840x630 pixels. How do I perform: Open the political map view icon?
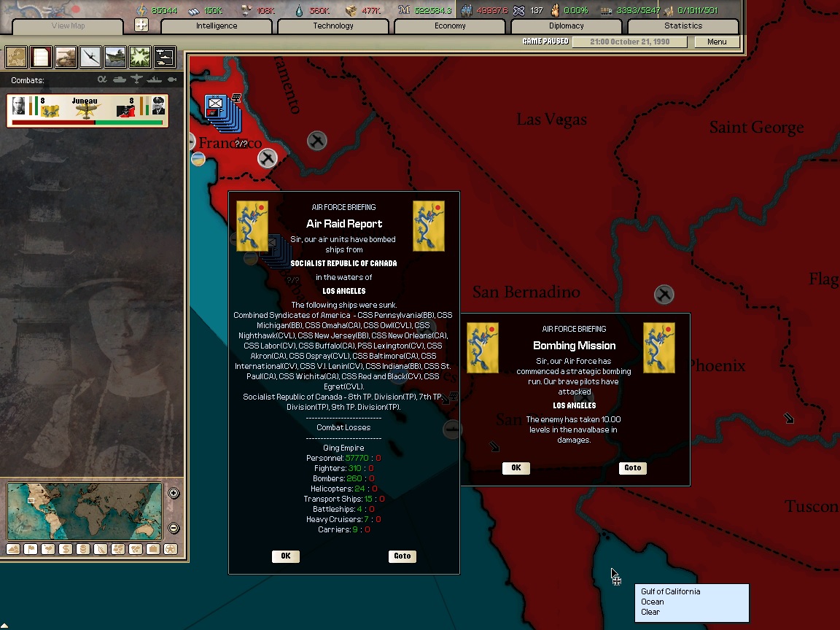[16, 57]
